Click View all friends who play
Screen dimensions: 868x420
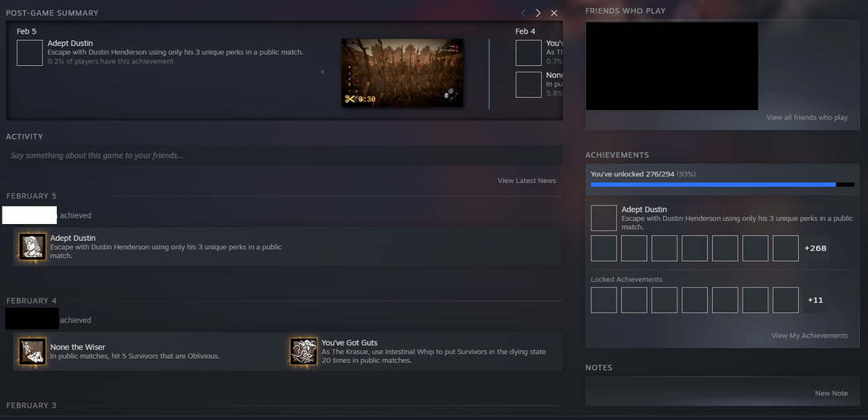806,117
